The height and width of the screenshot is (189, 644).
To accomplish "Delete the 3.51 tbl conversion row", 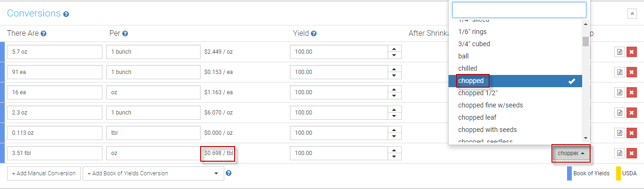I will 631,153.
